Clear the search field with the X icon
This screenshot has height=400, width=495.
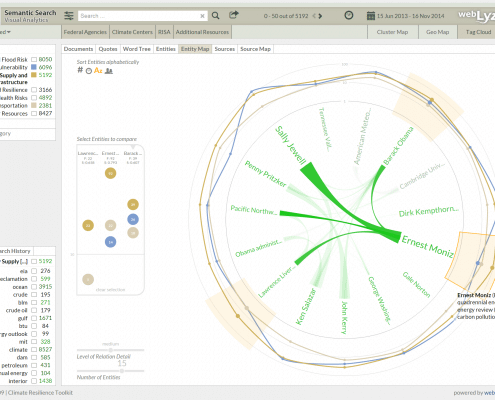pyautogui.click(x=202, y=16)
